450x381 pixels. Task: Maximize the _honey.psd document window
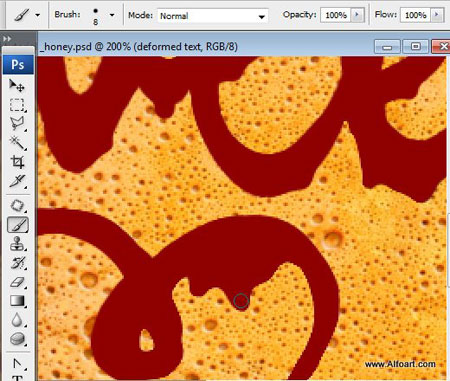[x=415, y=46]
